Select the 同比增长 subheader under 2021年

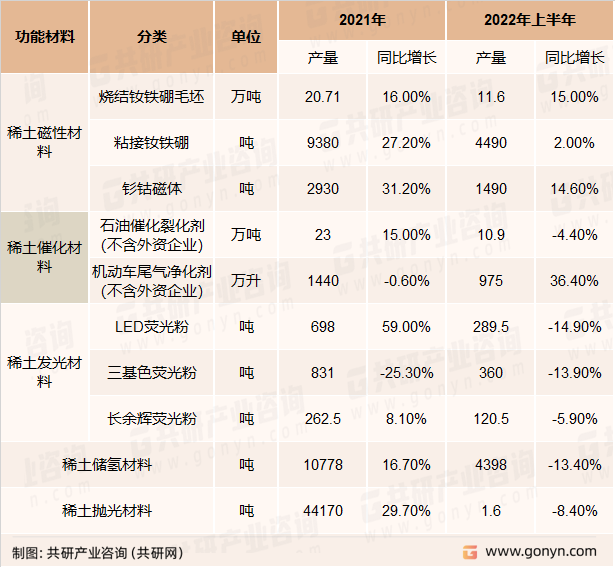[407, 58]
